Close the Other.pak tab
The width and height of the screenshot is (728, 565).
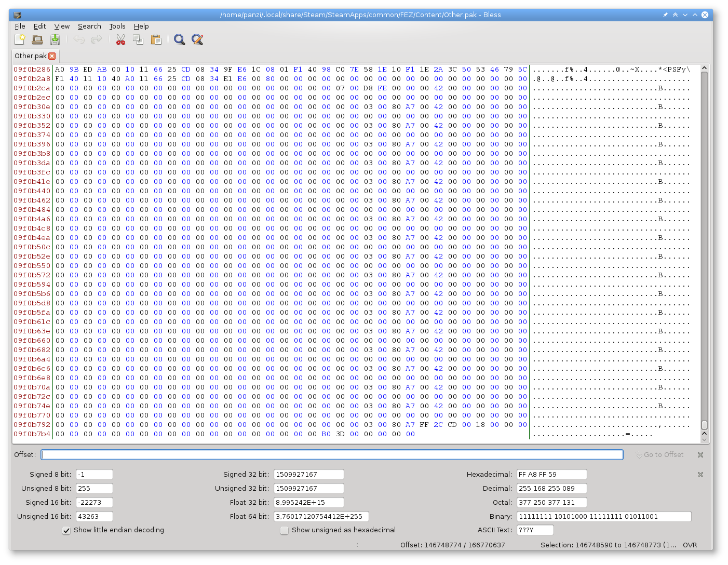pos(52,56)
